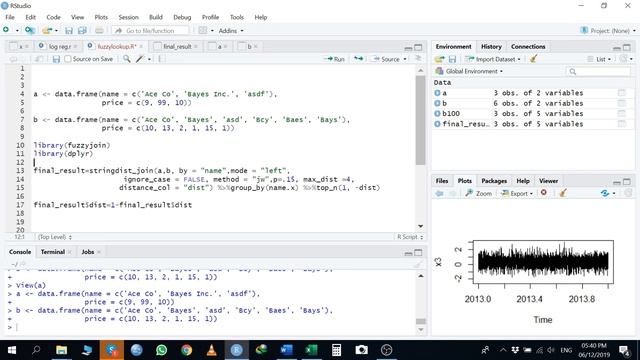This screenshot has height=360, width=640.
Task: Open Find/Replace magnifier in editor
Action: [127, 59]
